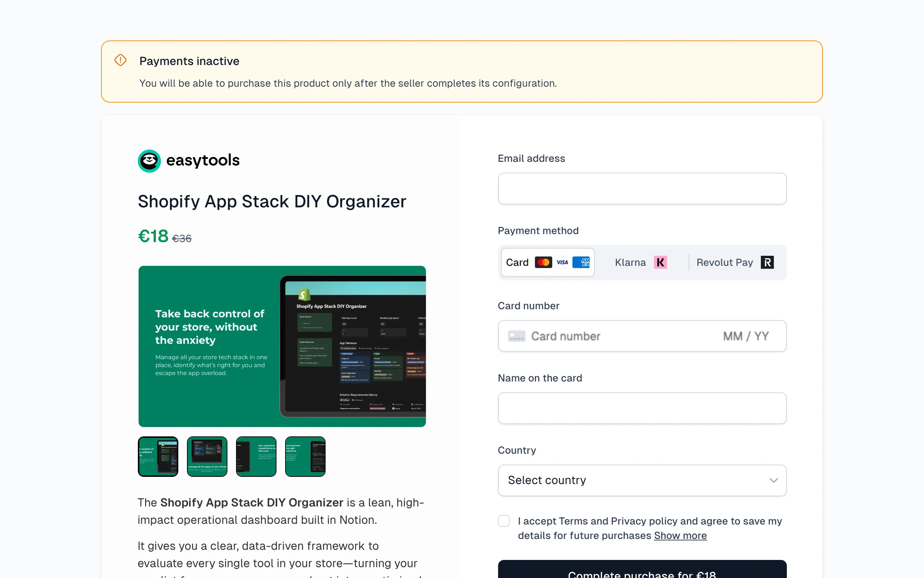The image size is (924, 578).
Task: Click the easytools sloth logo icon
Action: [149, 161]
